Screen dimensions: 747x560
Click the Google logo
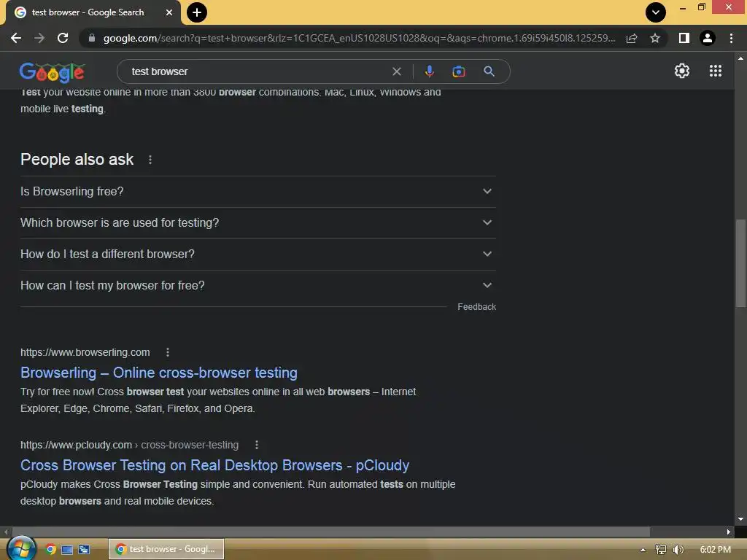tap(52, 72)
